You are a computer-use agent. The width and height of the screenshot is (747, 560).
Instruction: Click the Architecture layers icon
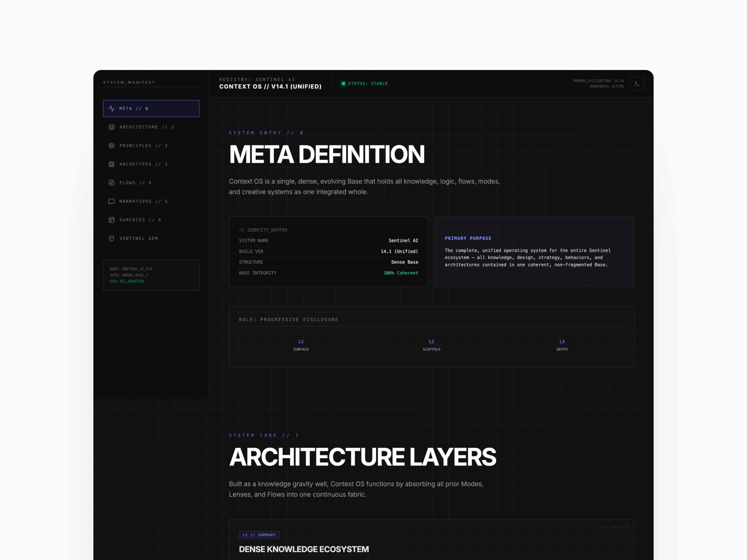112,127
